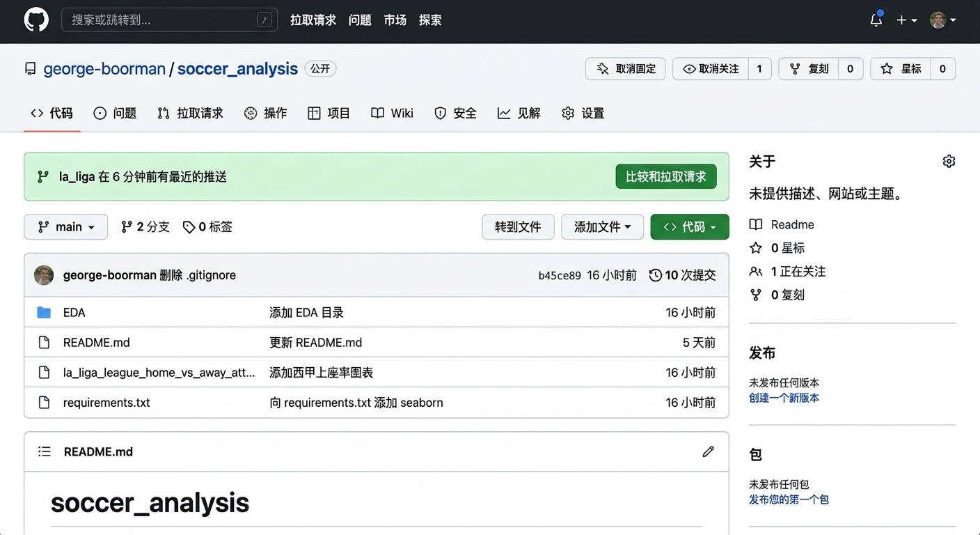The height and width of the screenshot is (535, 980).
Task: Select the 代码 repository tab
Action: pyautogui.click(x=52, y=113)
